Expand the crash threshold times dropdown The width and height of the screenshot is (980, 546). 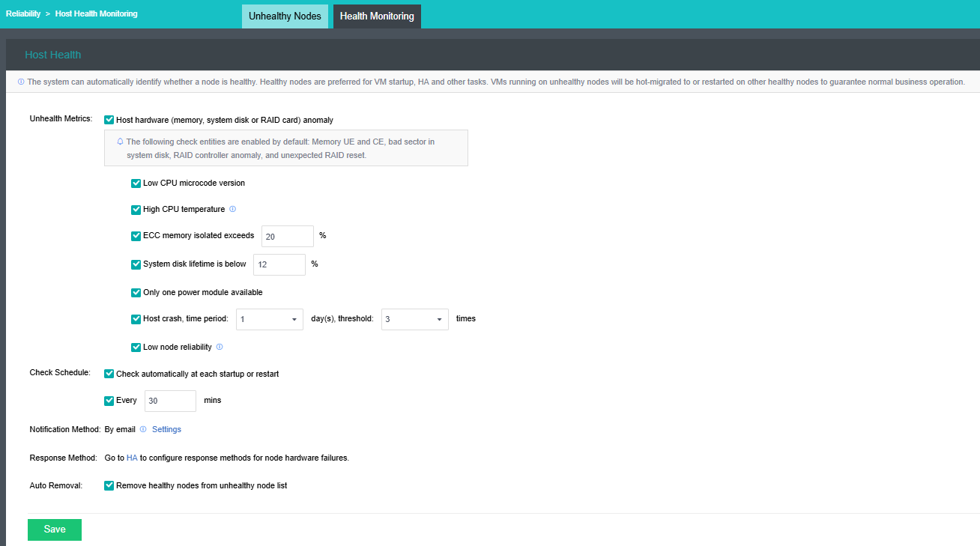tap(415, 319)
